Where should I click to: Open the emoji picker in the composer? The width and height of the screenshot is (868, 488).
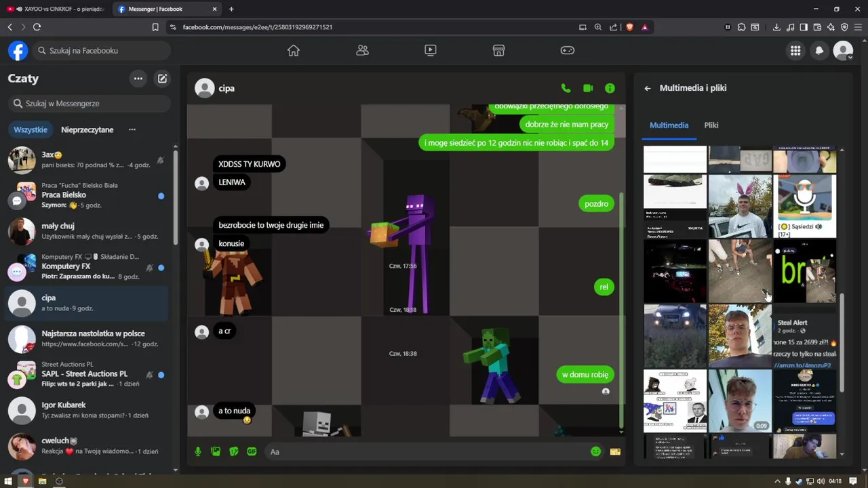[595, 451]
